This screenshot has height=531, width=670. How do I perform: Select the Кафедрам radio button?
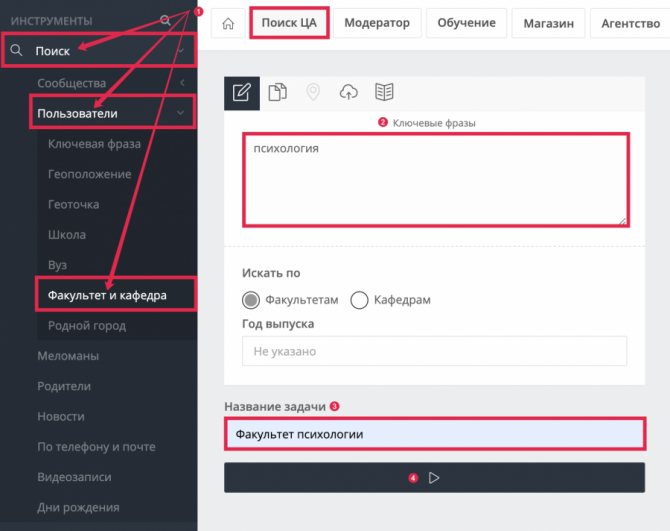coord(359,300)
